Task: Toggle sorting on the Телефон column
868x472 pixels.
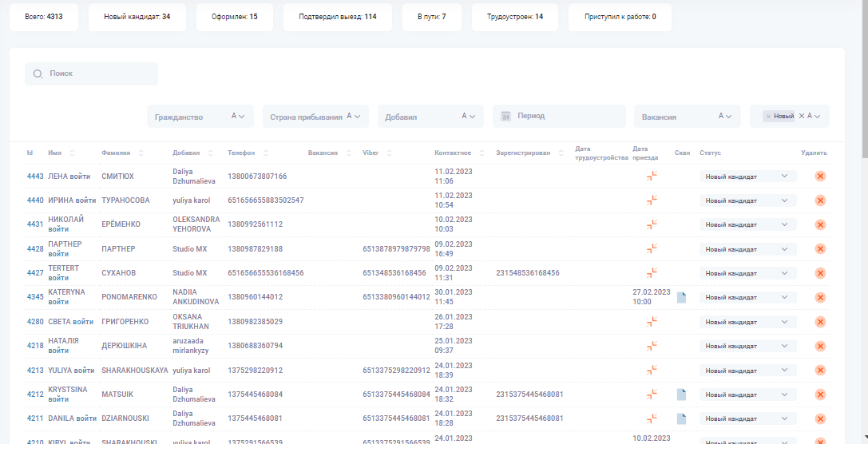Action: [x=264, y=152]
